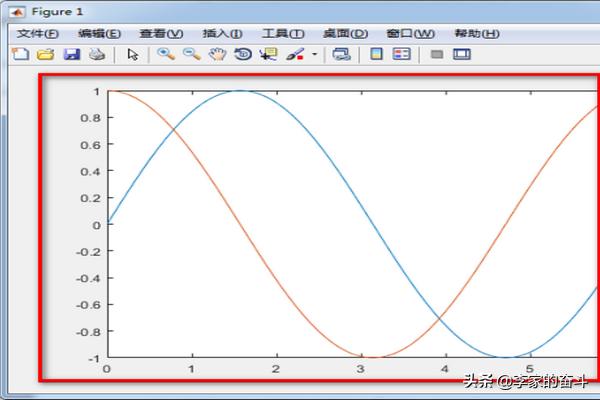Click the New Figure toolbar icon

[x=19, y=54]
